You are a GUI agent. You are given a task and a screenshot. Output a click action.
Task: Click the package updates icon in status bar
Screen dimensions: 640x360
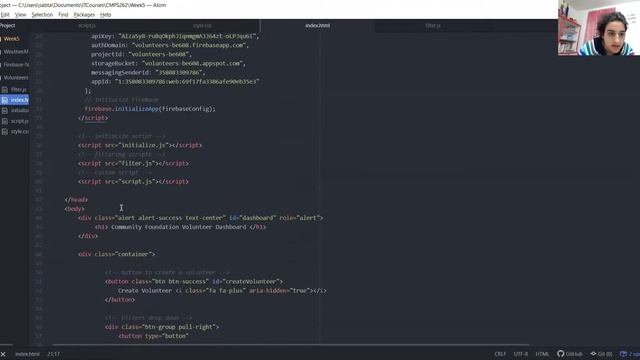(x=623, y=354)
